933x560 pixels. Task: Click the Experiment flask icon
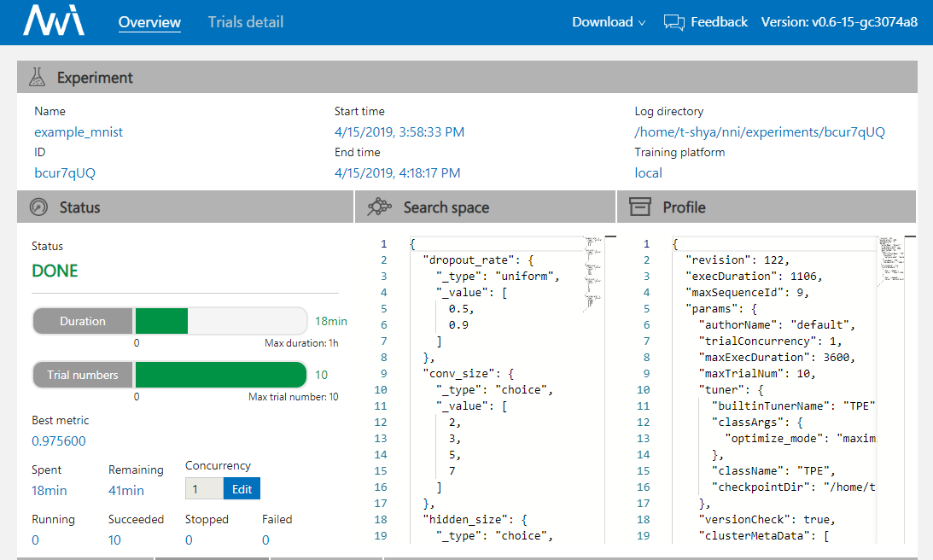37,78
